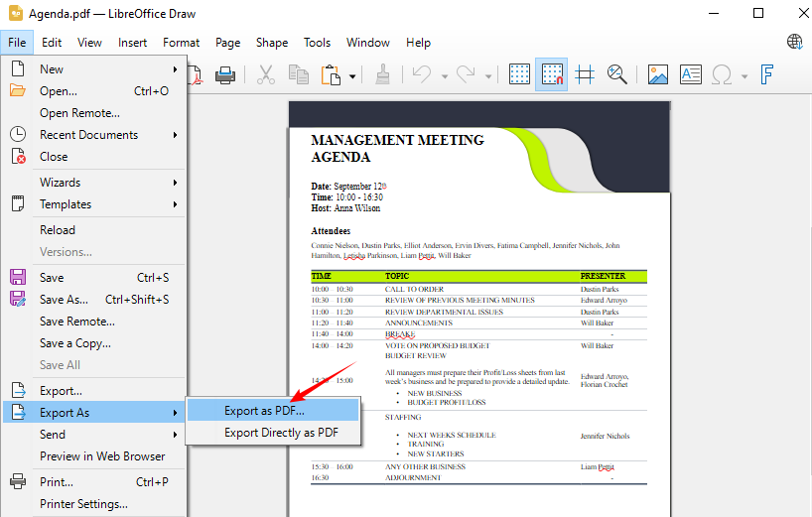Click Host: Anna Wilson line
The image size is (812, 517).
(345, 208)
